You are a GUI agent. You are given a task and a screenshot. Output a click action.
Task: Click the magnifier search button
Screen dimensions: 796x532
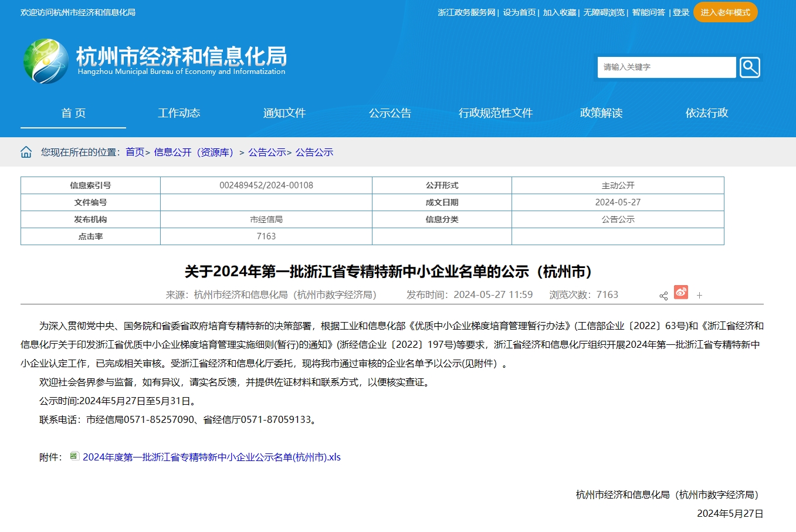pos(750,67)
